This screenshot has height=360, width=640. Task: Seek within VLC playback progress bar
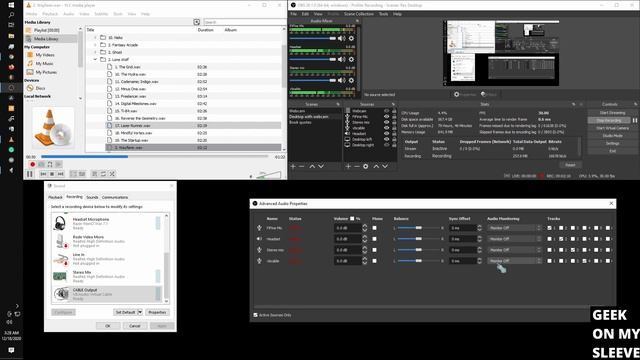[154, 156]
